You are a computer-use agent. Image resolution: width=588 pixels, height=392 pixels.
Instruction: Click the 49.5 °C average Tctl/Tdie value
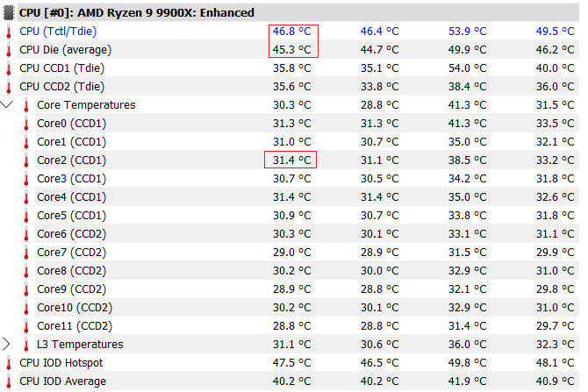pyautogui.click(x=555, y=31)
